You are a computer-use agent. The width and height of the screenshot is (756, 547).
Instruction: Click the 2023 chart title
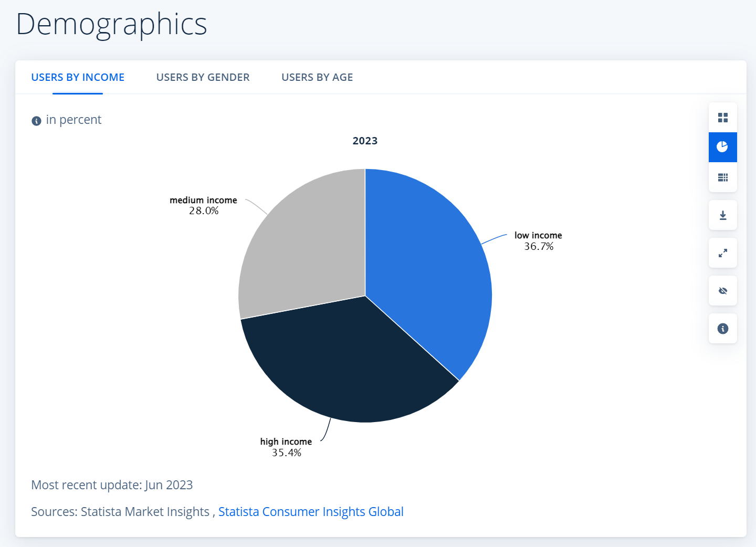[x=365, y=141]
